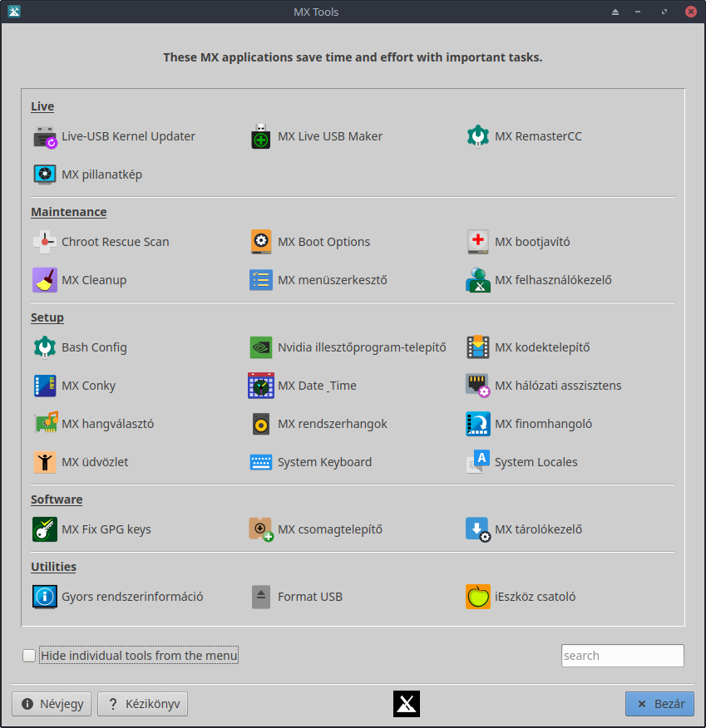Click MX felhasználókezelő user icon
Screen dimensions: 706x728
pyautogui.click(x=478, y=280)
